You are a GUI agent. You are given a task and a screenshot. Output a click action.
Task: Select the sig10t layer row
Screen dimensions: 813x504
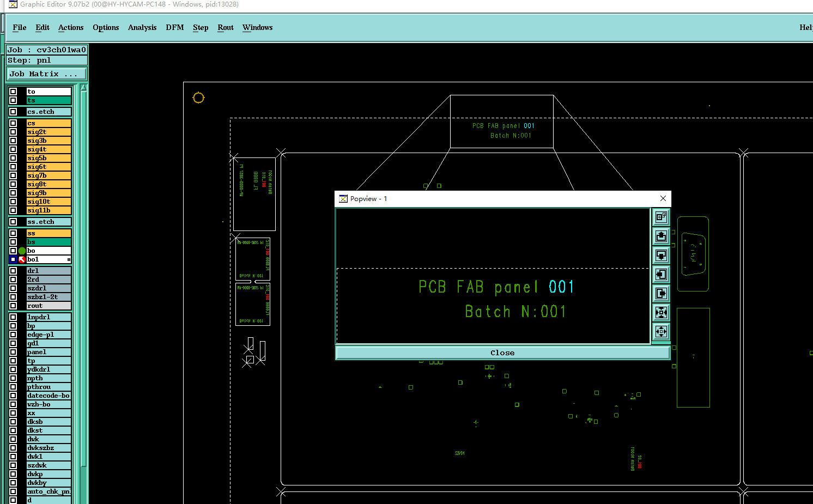coord(49,202)
